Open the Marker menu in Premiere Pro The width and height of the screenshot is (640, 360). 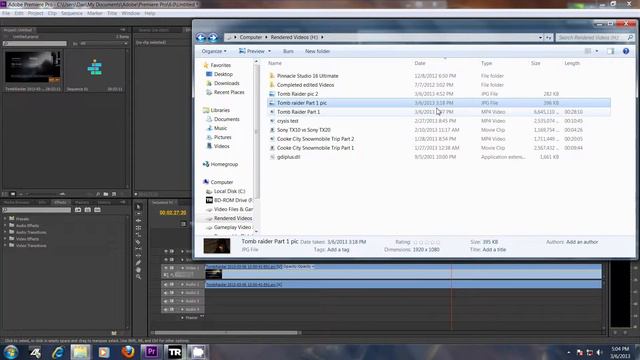pyautogui.click(x=95, y=13)
